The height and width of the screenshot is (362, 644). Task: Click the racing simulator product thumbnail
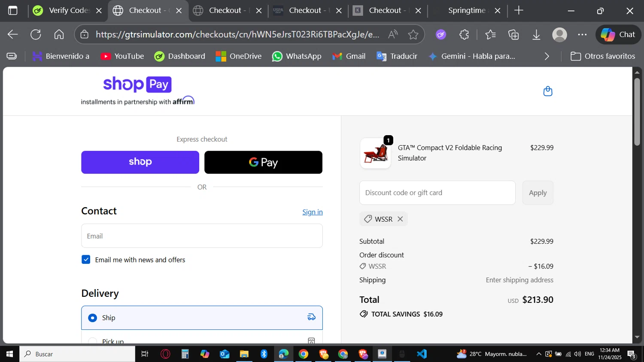[376, 153]
